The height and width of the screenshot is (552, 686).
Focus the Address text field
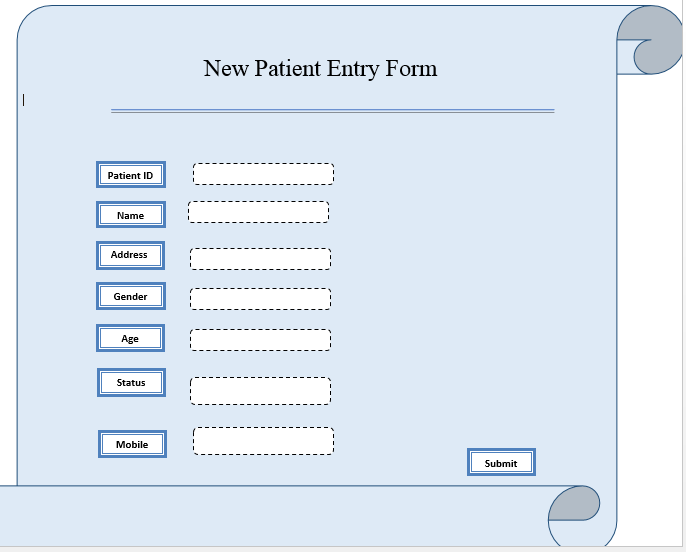(x=260, y=259)
